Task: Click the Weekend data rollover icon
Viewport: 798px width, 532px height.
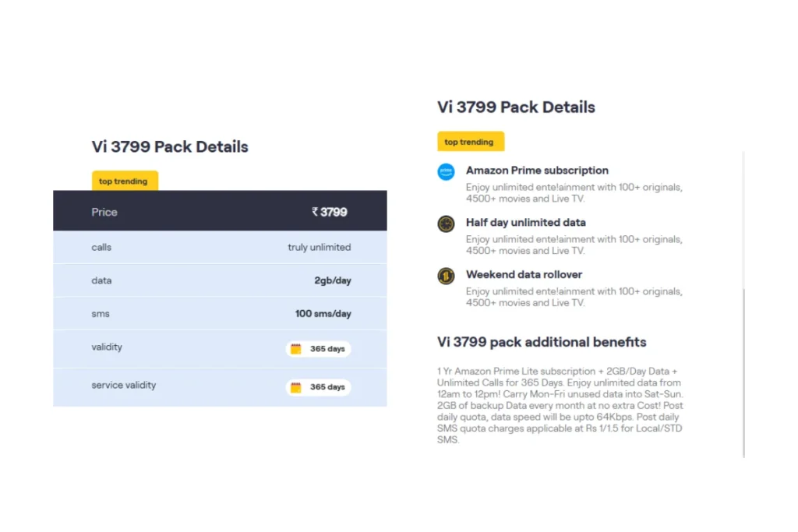Action: click(x=446, y=276)
